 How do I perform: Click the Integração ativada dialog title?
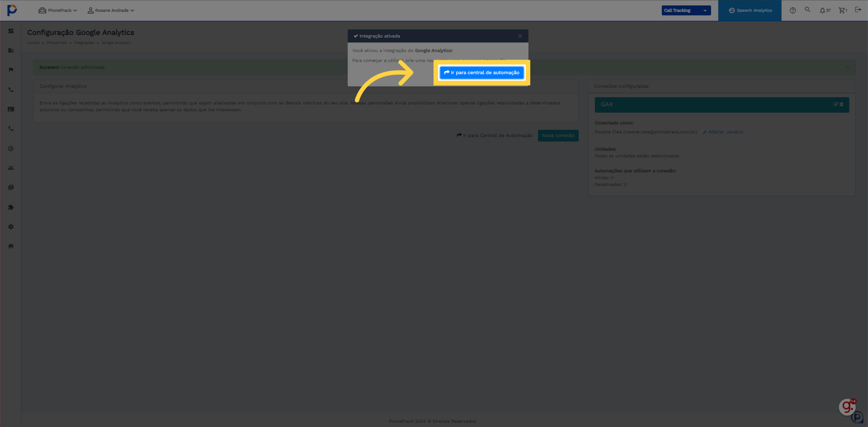pyautogui.click(x=380, y=36)
